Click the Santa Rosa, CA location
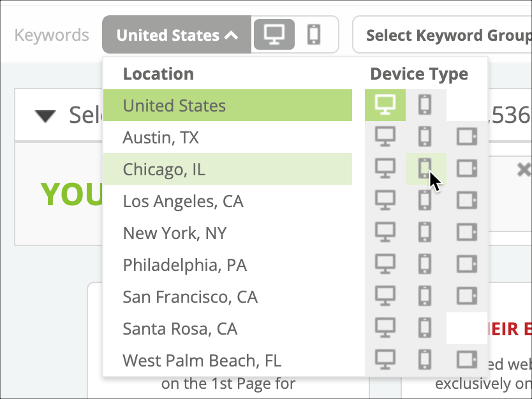Image resolution: width=532 pixels, height=399 pixels. (228, 328)
